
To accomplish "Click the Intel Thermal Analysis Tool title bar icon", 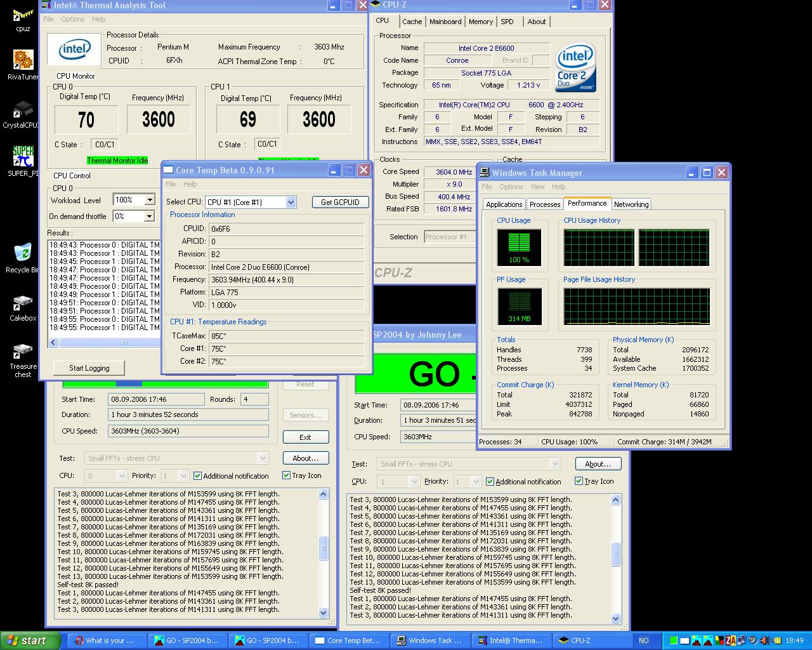I will click(x=46, y=5).
